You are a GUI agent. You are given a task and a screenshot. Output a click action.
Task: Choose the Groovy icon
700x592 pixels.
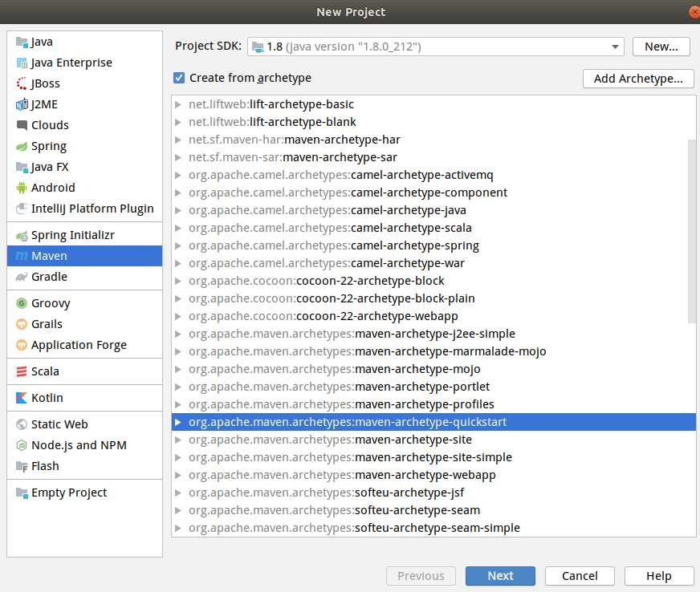pyautogui.click(x=22, y=303)
